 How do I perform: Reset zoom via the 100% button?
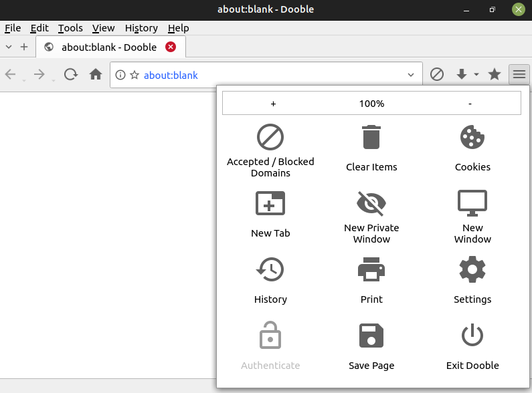pyautogui.click(x=372, y=104)
